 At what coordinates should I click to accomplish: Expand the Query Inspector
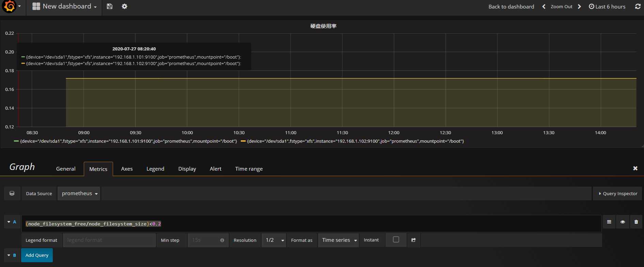coord(617,193)
